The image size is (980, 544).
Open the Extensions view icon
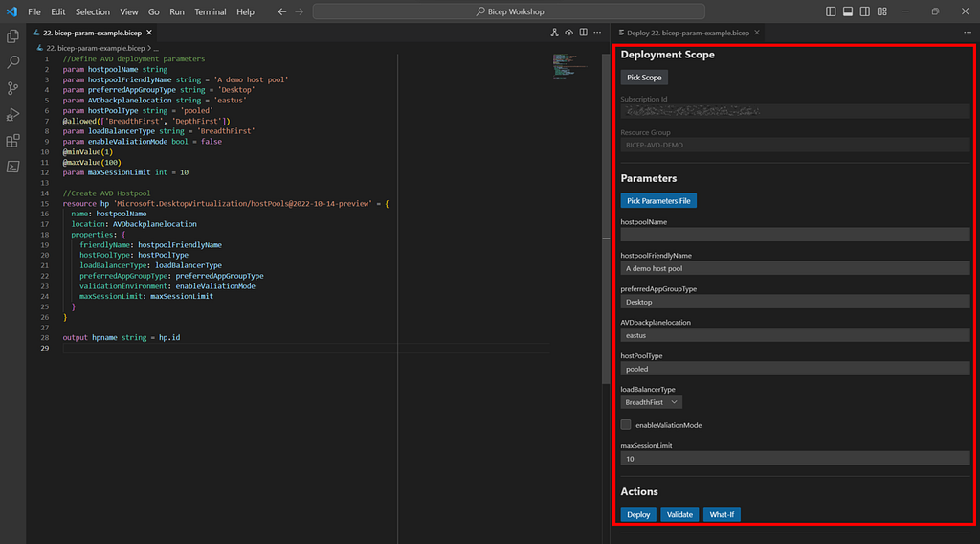coord(12,141)
